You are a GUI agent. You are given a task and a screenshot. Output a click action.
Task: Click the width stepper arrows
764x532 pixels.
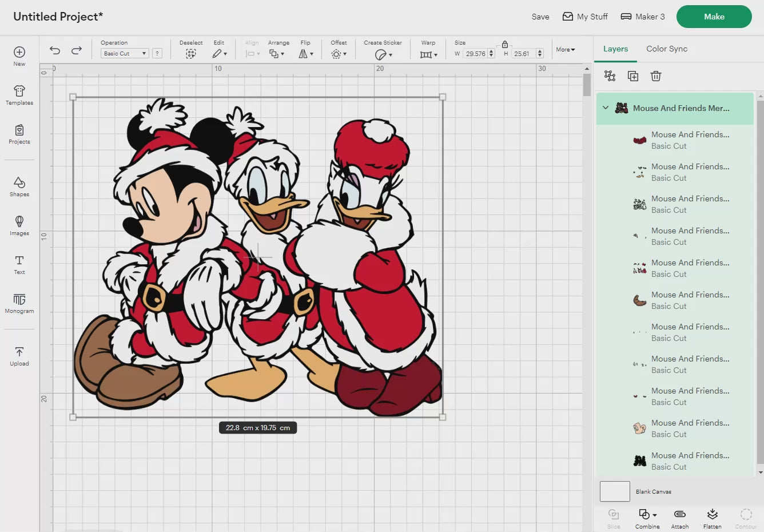click(x=491, y=53)
